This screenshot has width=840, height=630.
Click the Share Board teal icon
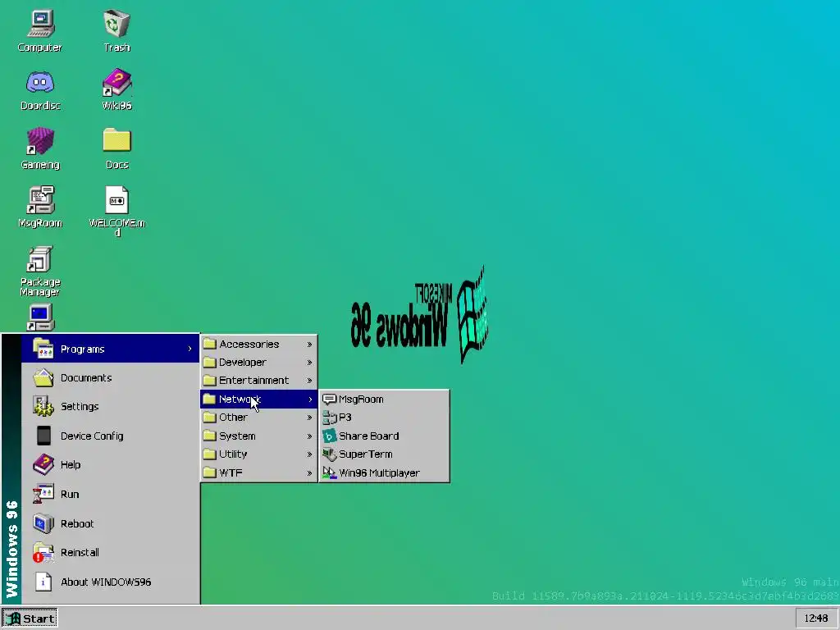[330, 436]
